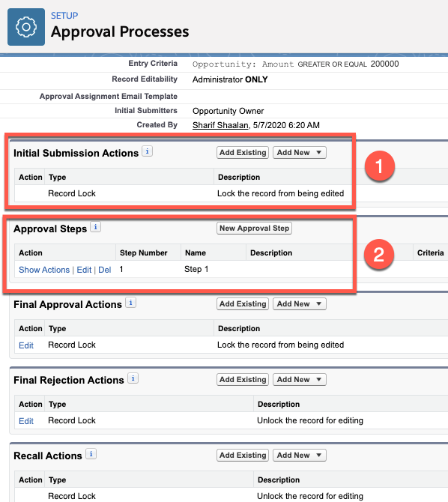The height and width of the screenshot is (502, 448).
Task: Click the New Approval Step button
Action: point(254,229)
